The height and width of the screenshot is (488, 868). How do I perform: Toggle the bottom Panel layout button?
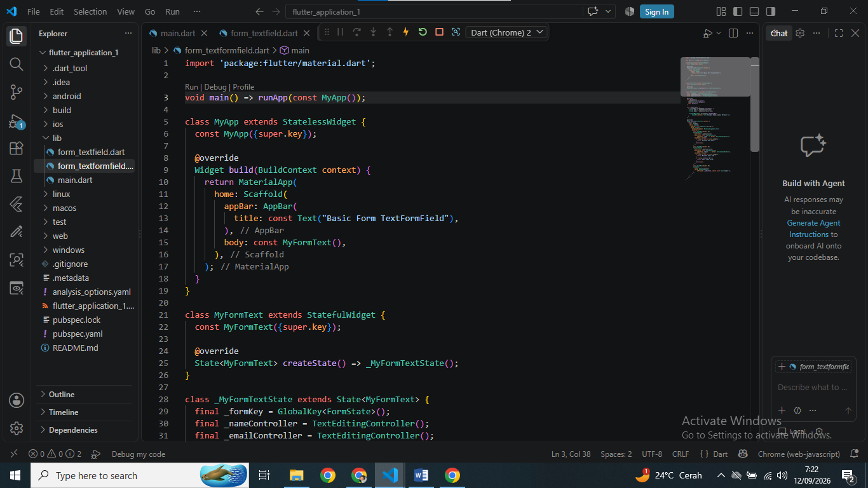click(x=754, y=11)
